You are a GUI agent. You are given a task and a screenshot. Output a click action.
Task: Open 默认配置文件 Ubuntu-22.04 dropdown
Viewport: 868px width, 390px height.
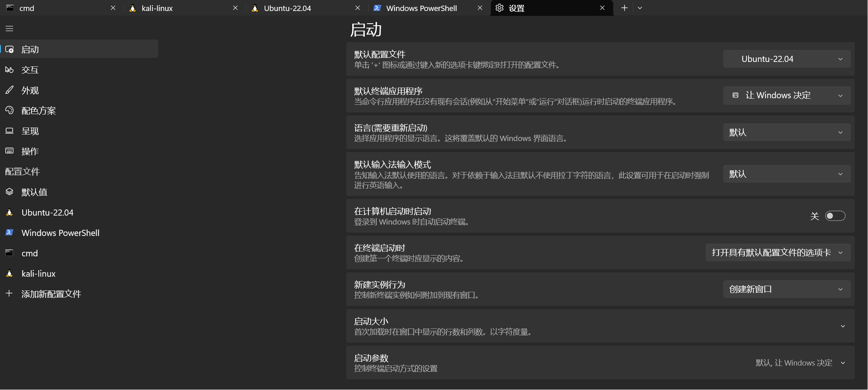click(787, 59)
